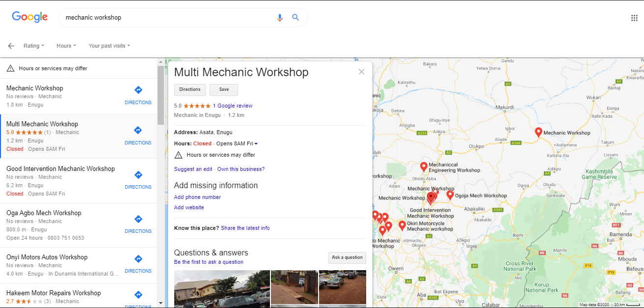Save Multi Mechanic Workshop with the Save button
The width and height of the screenshot is (644, 308).
coord(224,90)
